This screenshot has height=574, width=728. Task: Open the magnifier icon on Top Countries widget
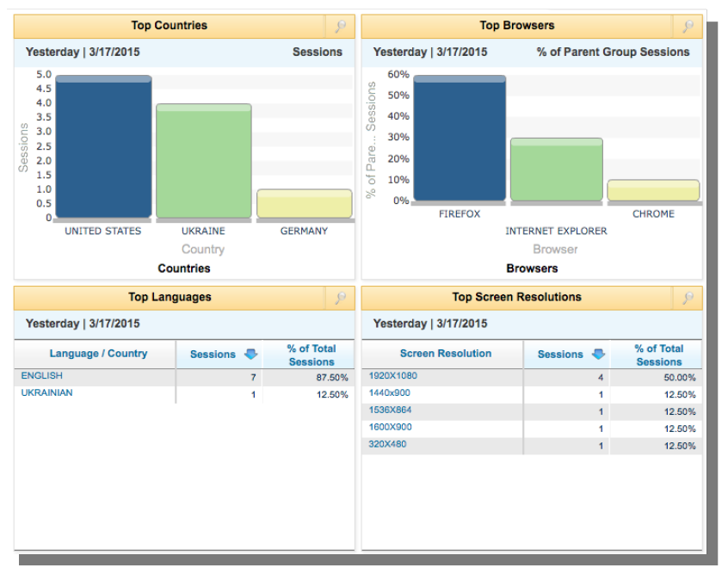tap(343, 26)
